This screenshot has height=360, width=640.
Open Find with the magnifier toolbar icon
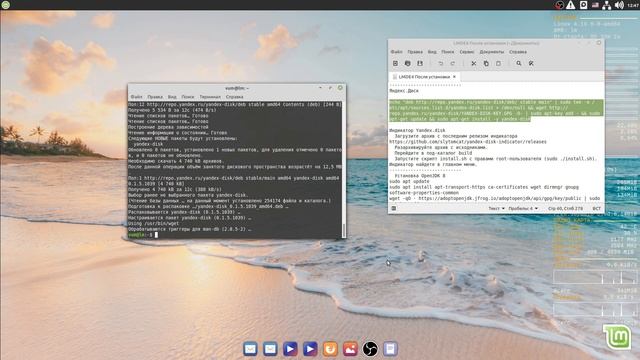click(x=519, y=63)
